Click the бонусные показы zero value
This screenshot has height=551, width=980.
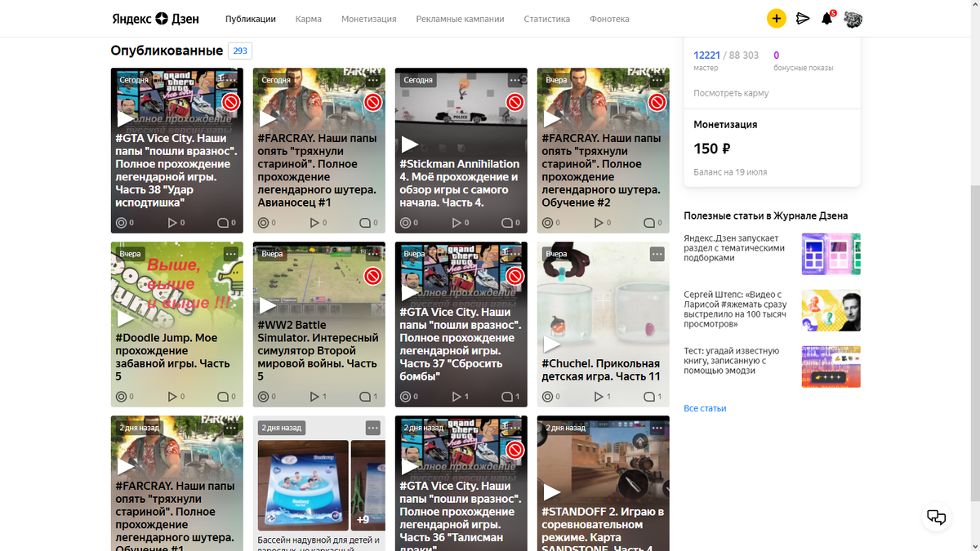[776, 56]
